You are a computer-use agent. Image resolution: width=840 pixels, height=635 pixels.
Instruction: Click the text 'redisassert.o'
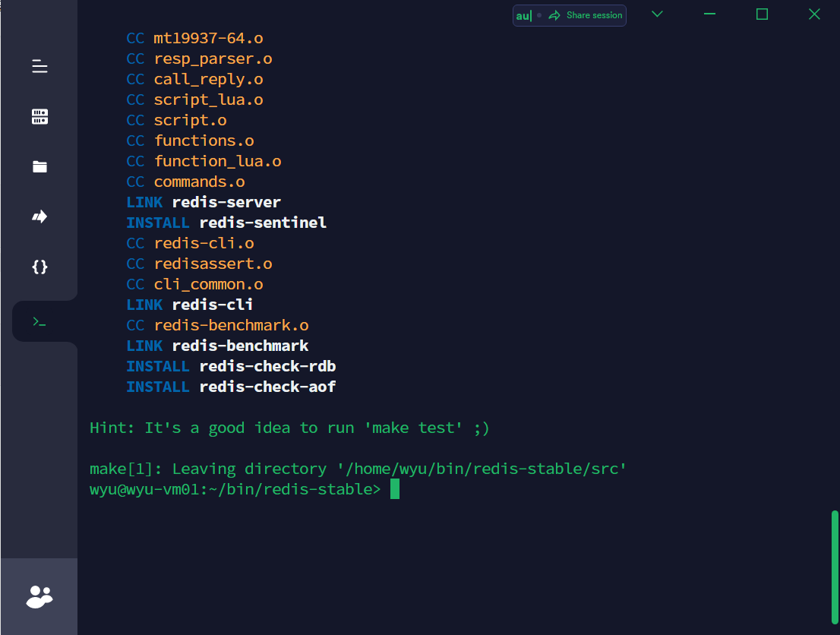pos(213,264)
